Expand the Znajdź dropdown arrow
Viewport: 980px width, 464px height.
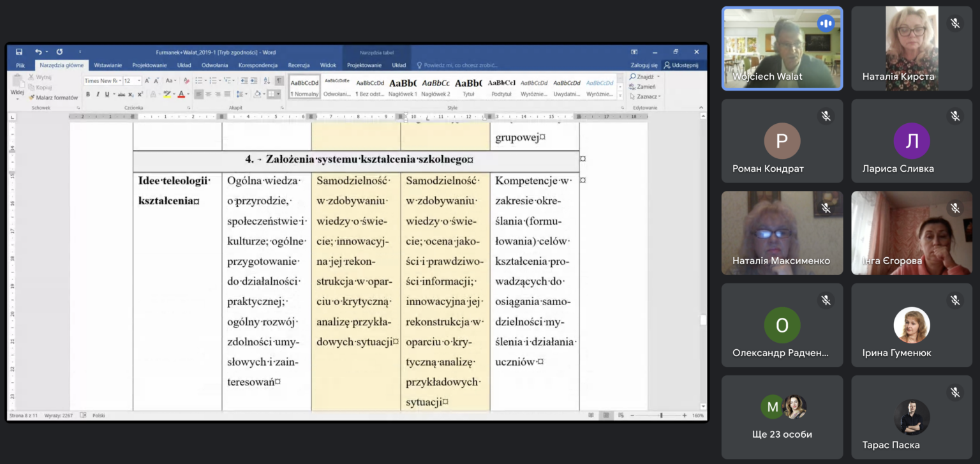point(658,77)
